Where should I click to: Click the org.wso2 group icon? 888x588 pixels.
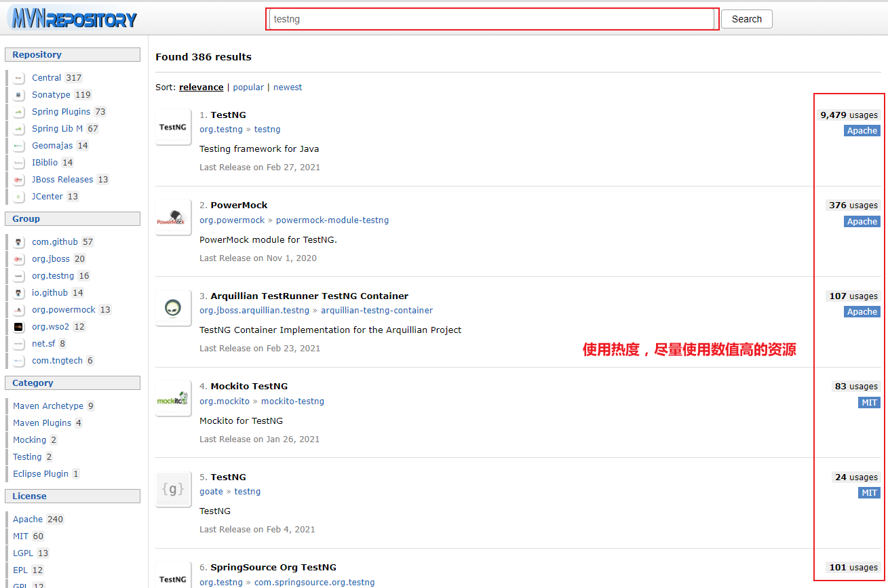(x=19, y=327)
